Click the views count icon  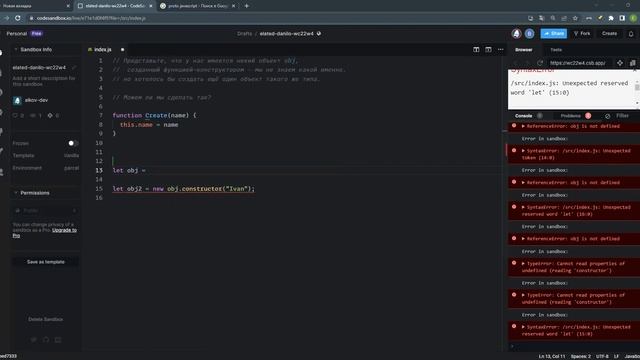(33, 116)
